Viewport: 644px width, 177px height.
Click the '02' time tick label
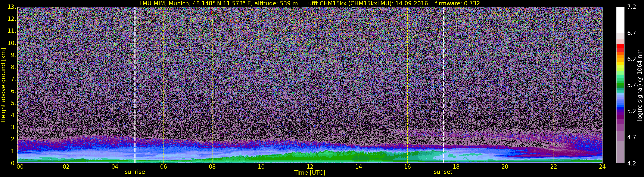(x=66, y=167)
